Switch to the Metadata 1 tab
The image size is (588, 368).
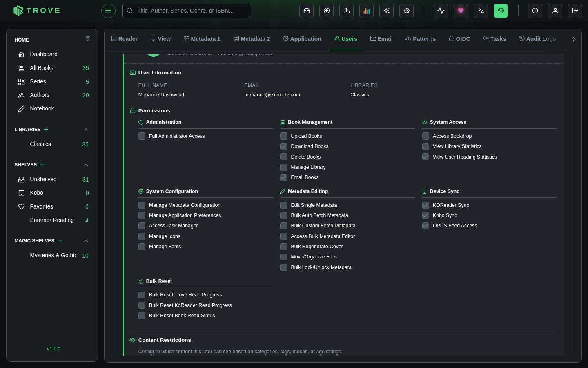pyautogui.click(x=202, y=39)
